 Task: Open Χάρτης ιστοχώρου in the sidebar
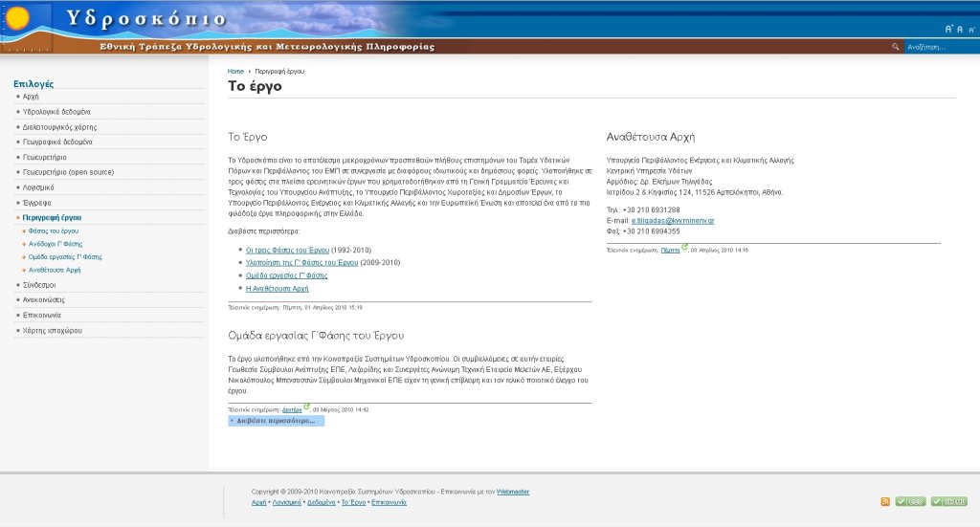point(52,330)
